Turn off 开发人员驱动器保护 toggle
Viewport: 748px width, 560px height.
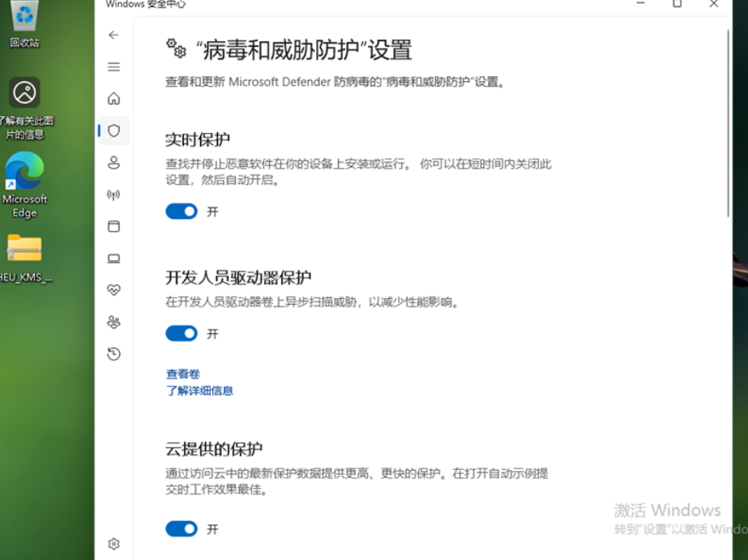pos(182,333)
